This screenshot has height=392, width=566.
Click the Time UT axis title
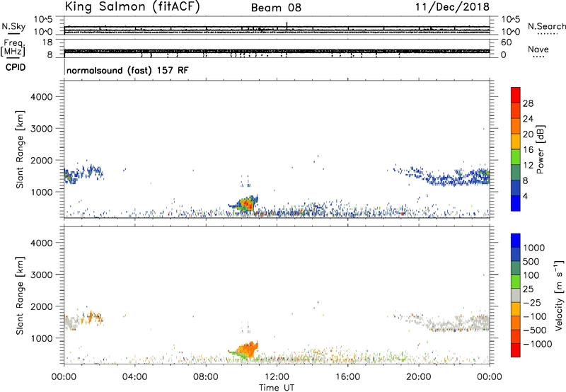(x=277, y=388)
